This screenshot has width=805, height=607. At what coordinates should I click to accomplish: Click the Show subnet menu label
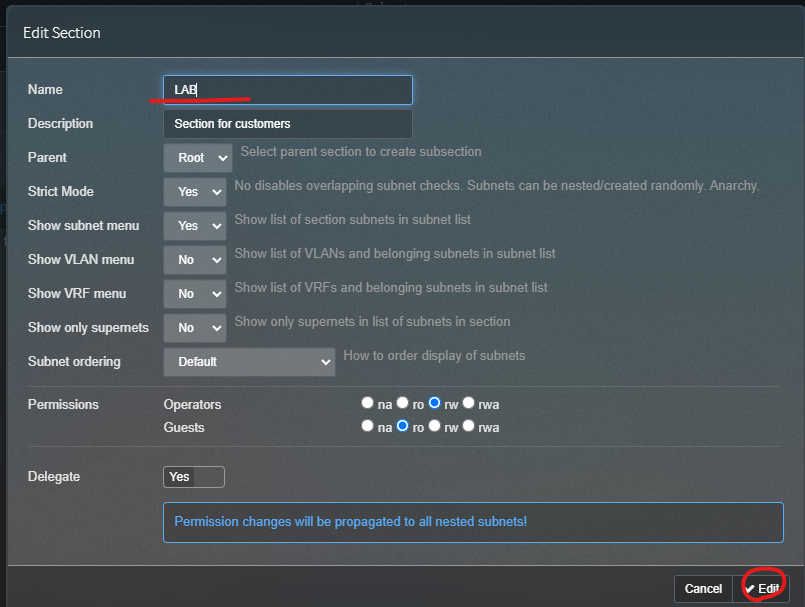pyautogui.click(x=83, y=225)
